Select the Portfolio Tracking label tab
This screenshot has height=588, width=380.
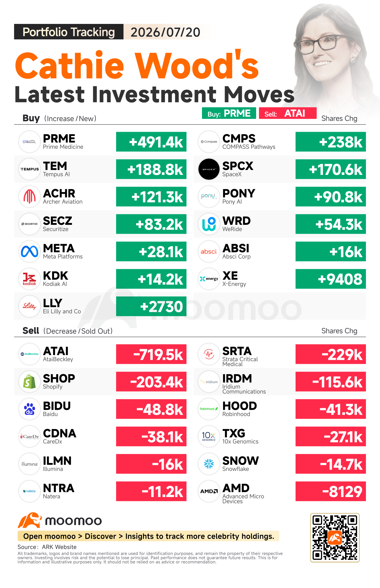click(68, 32)
